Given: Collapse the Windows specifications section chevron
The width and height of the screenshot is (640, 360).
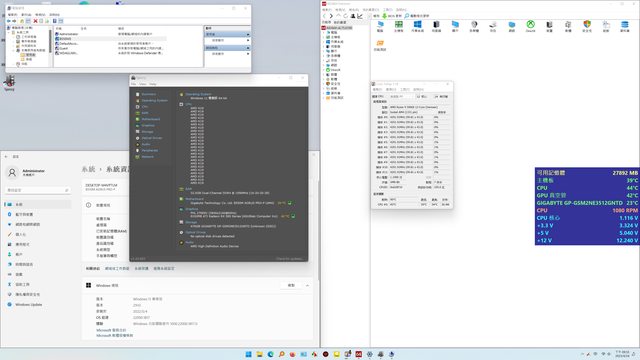Looking at the screenshot, I should pos(307,285).
